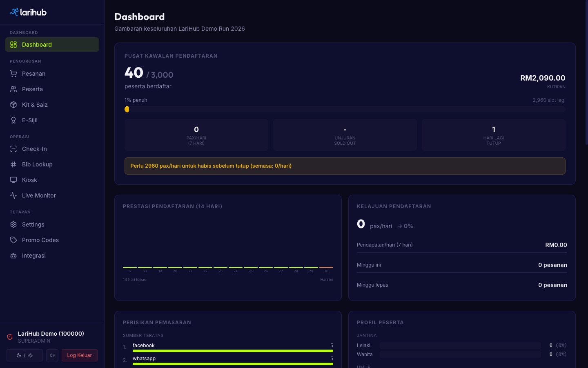Open the Promo Codes menu item
The image size is (588, 368).
click(52, 240)
